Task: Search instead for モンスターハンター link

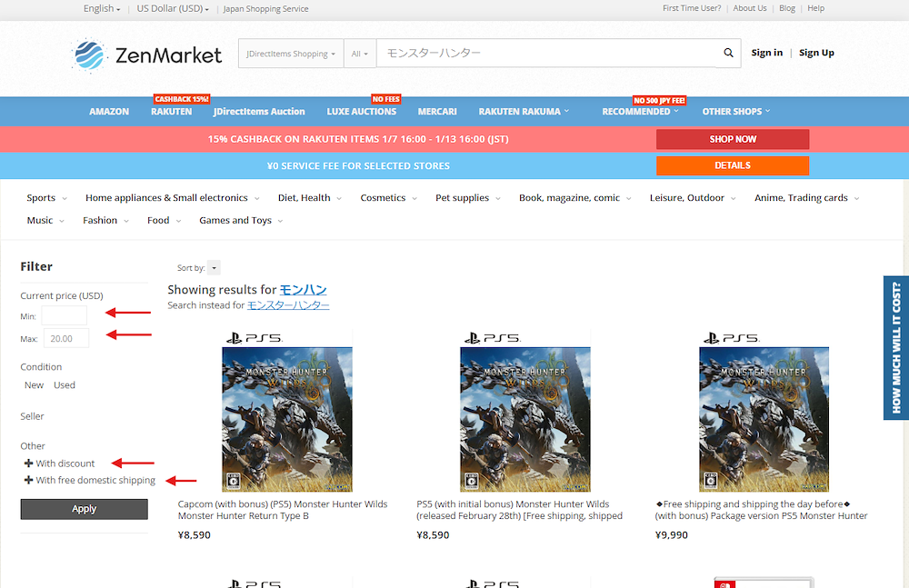Action: tap(288, 305)
